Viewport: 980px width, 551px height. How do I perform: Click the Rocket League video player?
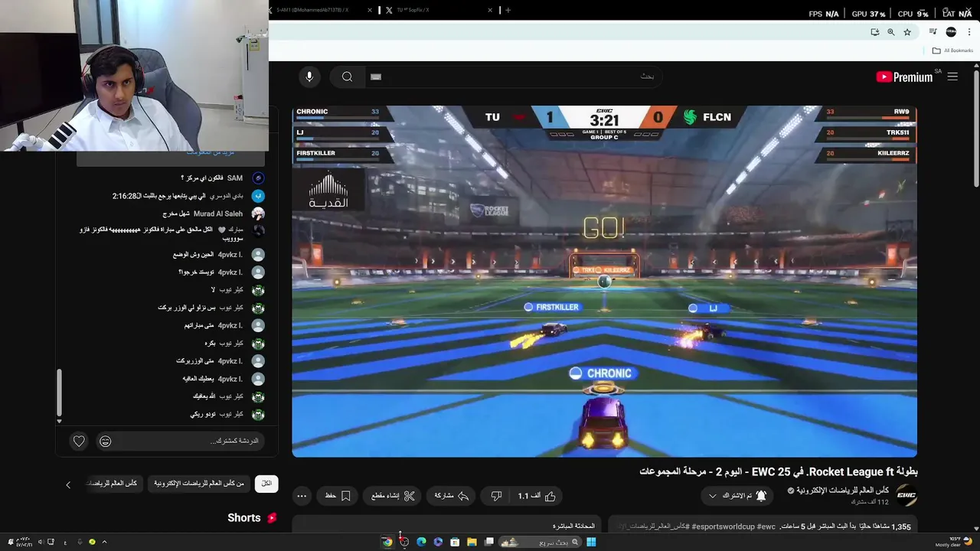coord(604,281)
